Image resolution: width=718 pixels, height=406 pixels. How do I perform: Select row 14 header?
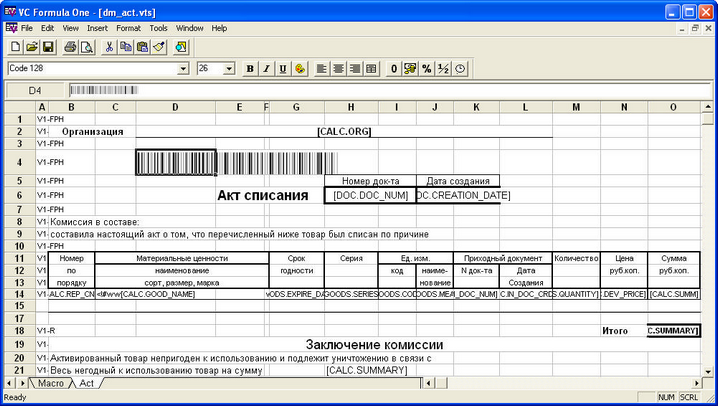pyautogui.click(x=20, y=294)
